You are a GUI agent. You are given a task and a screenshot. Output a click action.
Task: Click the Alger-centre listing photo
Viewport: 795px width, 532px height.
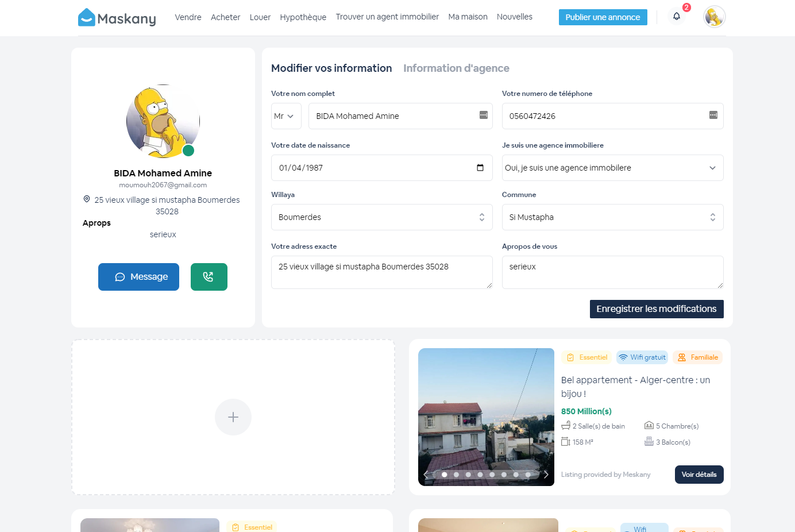pos(486,417)
